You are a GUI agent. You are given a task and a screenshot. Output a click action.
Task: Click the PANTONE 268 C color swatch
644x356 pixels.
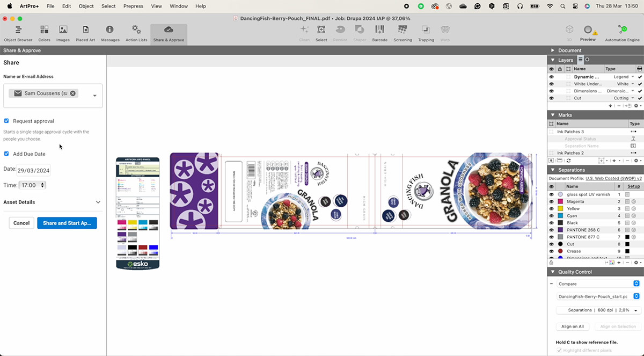(x=561, y=230)
